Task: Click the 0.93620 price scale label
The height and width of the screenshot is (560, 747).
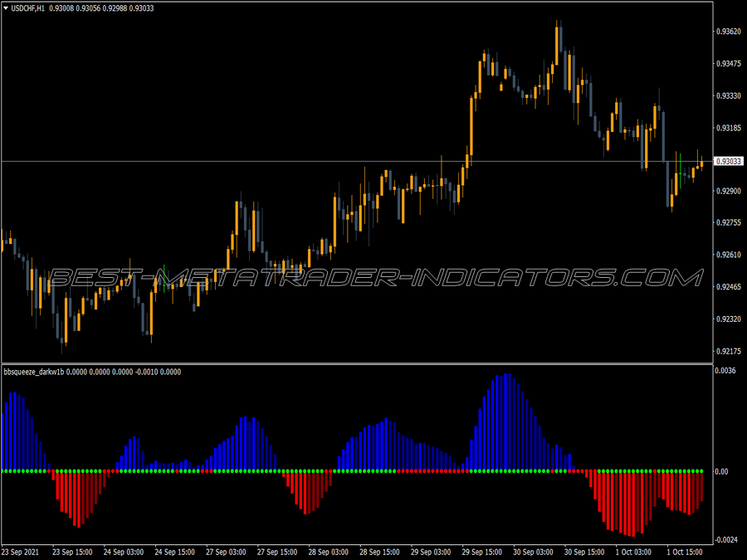Action: click(x=729, y=32)
